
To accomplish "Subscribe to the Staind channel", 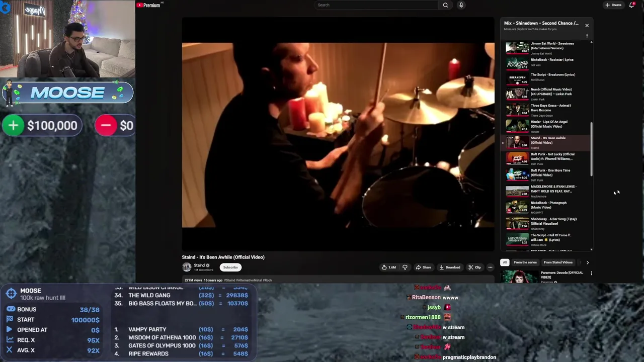I will click(x=230, y=267).
